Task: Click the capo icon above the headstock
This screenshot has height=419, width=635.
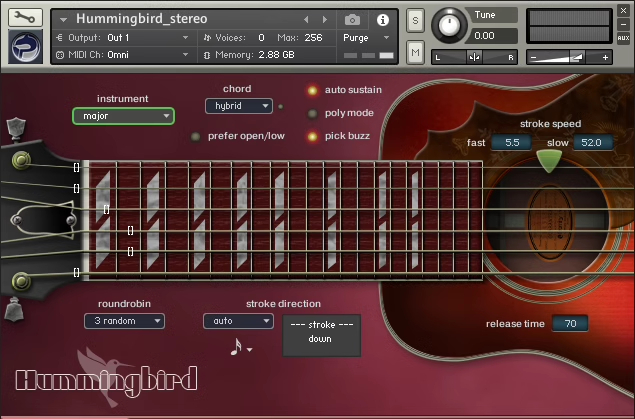Action: pos(15,128)
